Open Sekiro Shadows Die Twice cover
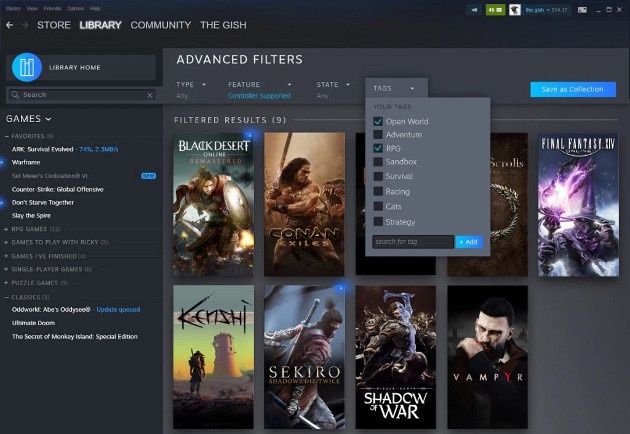Viewport: 630px width, 434px height. 304,357
